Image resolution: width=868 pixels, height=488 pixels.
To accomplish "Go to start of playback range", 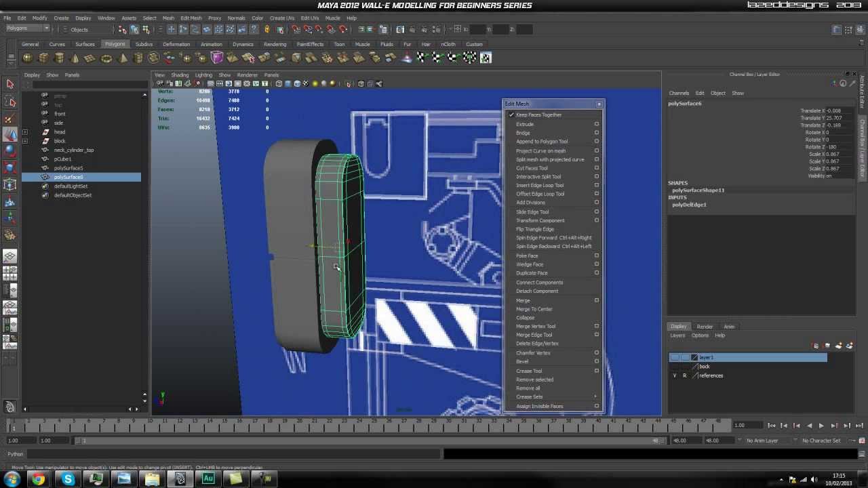I will 772,426.
